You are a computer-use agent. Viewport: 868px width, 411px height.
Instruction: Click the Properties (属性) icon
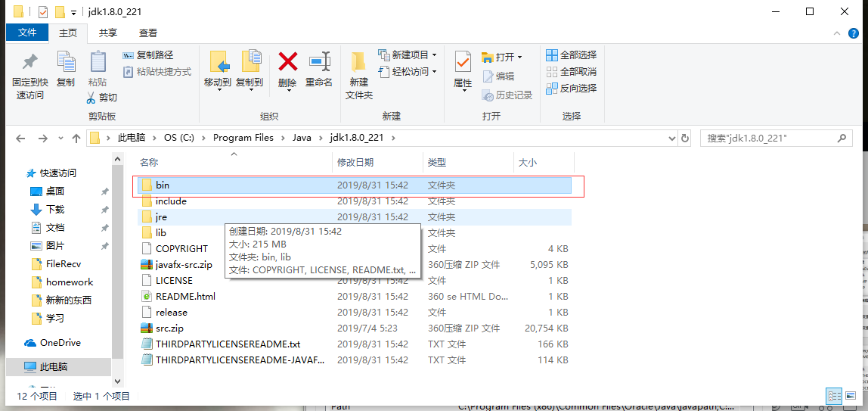462,61
